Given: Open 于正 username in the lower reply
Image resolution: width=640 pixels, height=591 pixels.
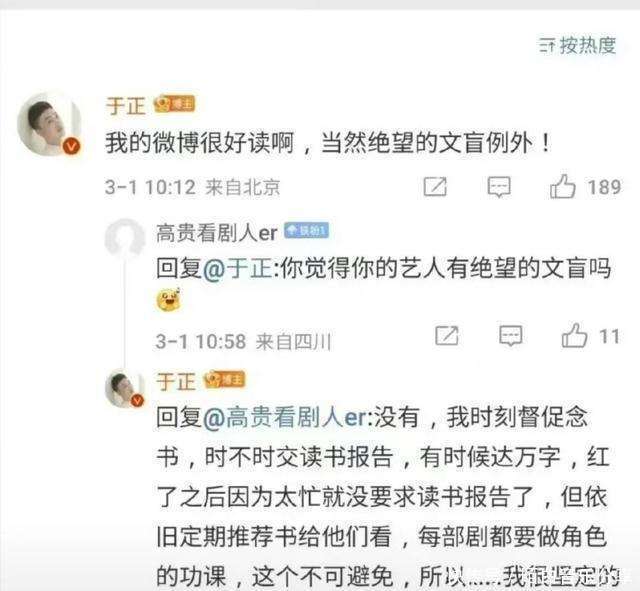Looking at the screenshot, I should (x=176, y=382).
